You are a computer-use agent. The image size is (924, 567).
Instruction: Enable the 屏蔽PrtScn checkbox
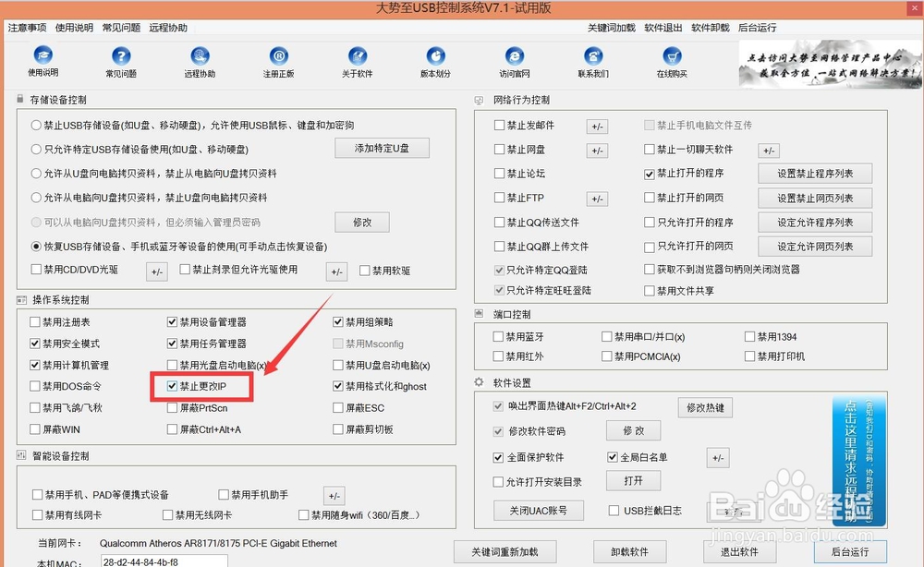point(172,407)
